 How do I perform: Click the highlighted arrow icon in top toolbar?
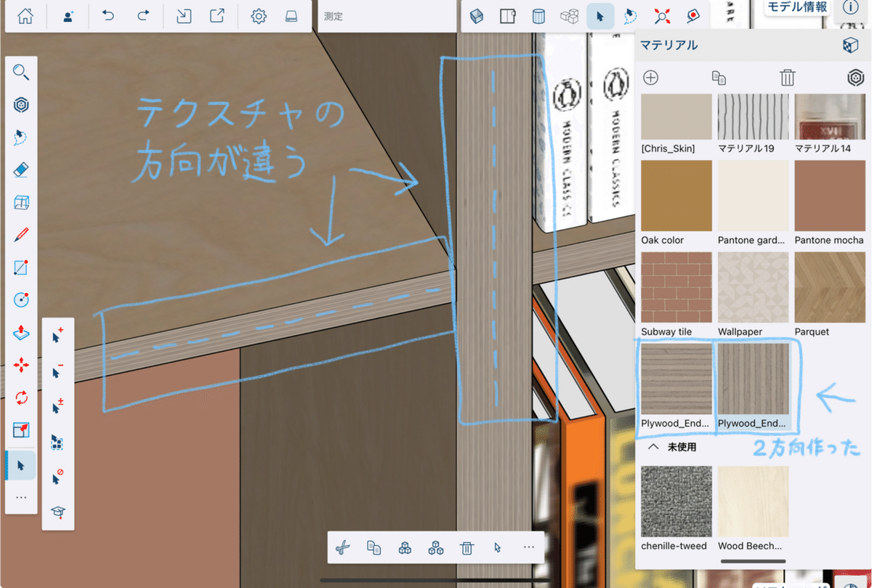(x=600, y=16)
